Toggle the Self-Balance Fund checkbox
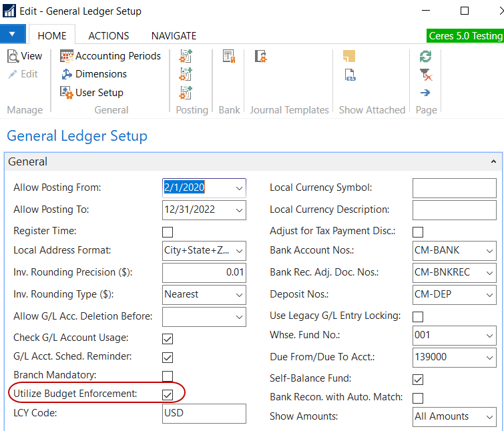Viewport: 504px width, 431px height. click(418, 380)
